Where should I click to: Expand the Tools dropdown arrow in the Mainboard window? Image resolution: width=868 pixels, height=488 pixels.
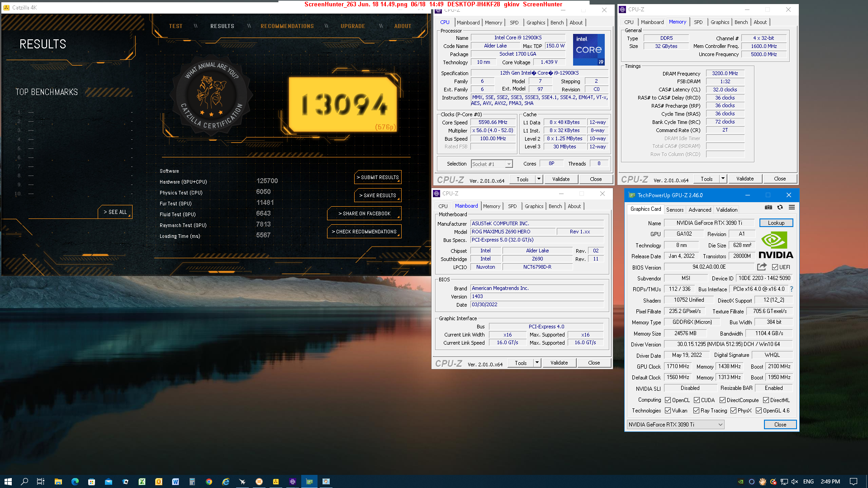537,363
